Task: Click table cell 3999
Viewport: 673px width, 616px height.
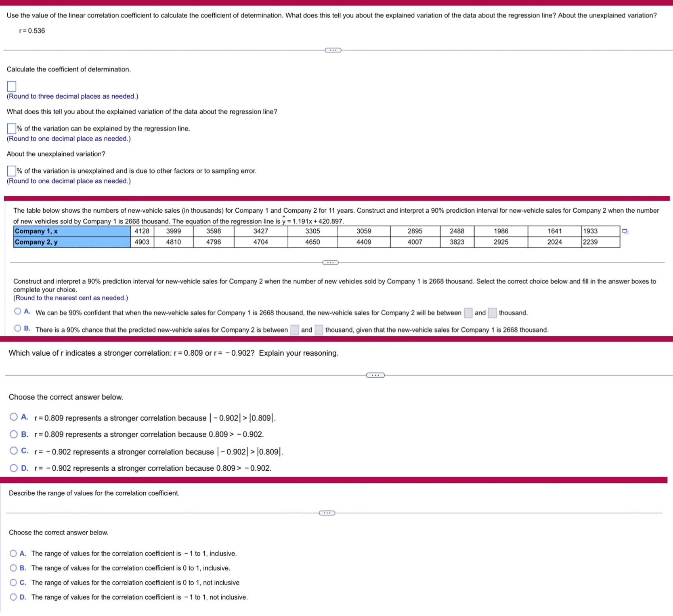Action: pos(174,231)
